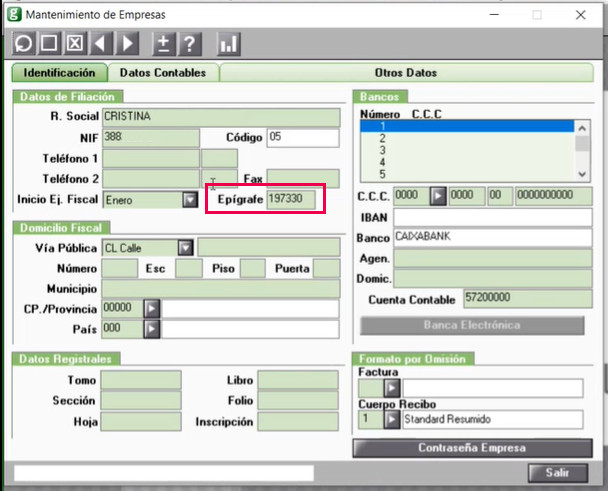Open the País lookup arrow button

click(152, 329)
